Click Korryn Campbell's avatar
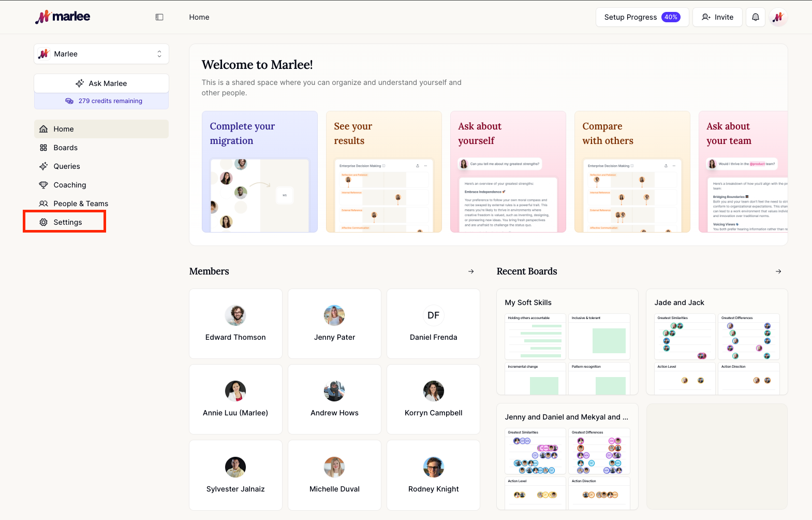The width and height of the screenshot is (812, 520). click(434, 391)
